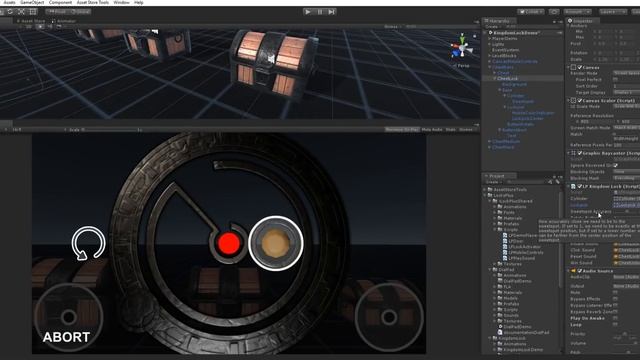Toggle the Pivot handle position button
Image resolution: width=640 pixels, height=360 pixels.
point(57,12)
